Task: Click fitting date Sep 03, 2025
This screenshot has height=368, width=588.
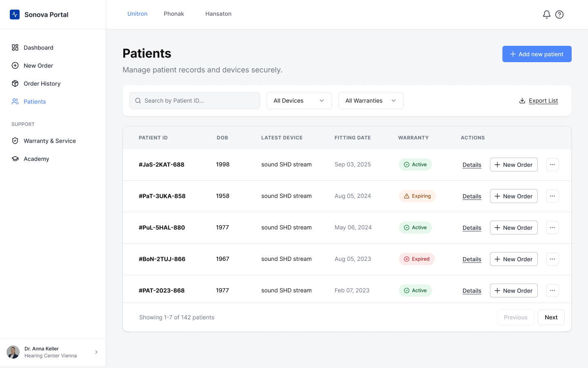Action: 353,164
